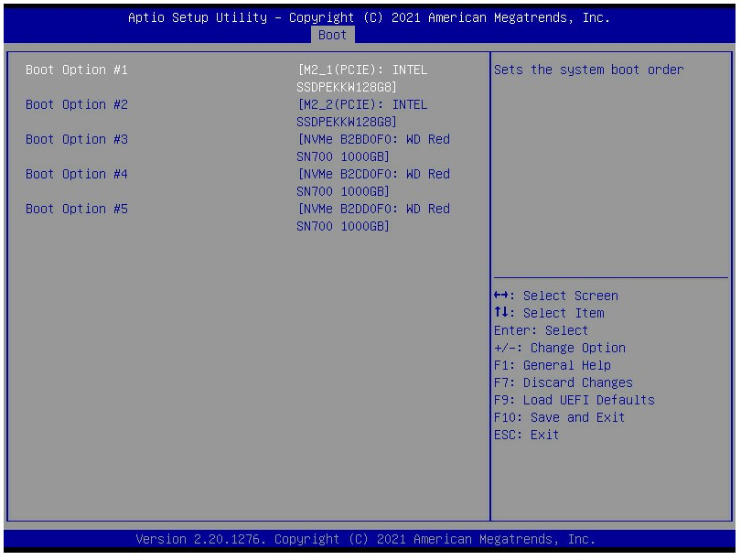Select the Boot Option #1 label
The width and height of the screenshot is (741, 560).
click(77, 70)
